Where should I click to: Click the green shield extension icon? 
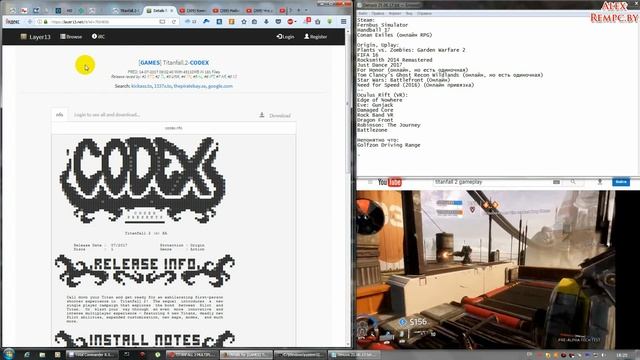(x=330, y=21)
